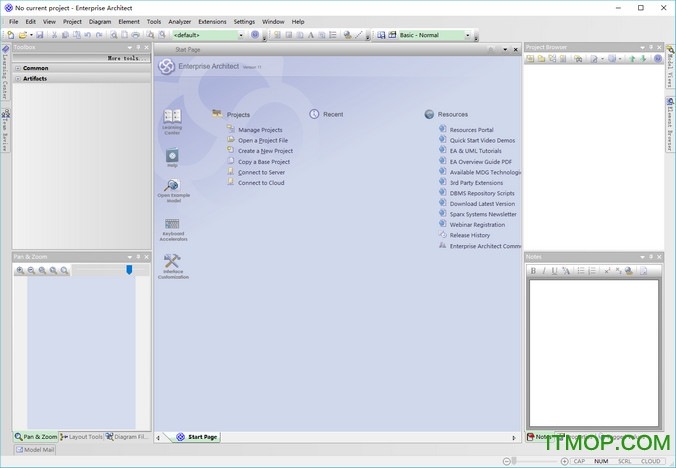Open the Pan & Zoom panel menu arrow
The width and height of the screenshot is (676, 468).
(x=130, y=257)
